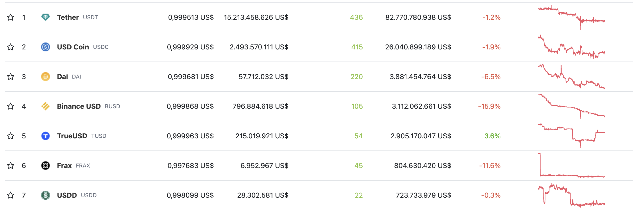This screenshot has height=211, width=644.
Task: Click the Dai coin logo icon
Action: [45, 77]
